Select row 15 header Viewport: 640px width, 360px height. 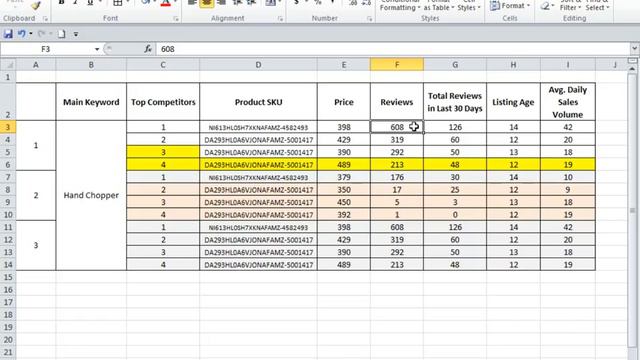click(x=8, y=278)
